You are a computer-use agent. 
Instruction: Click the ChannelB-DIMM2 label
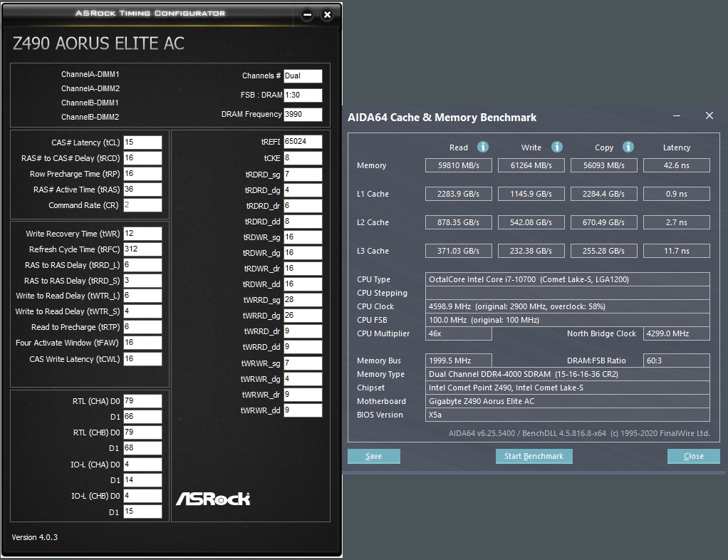click(90, 117)
